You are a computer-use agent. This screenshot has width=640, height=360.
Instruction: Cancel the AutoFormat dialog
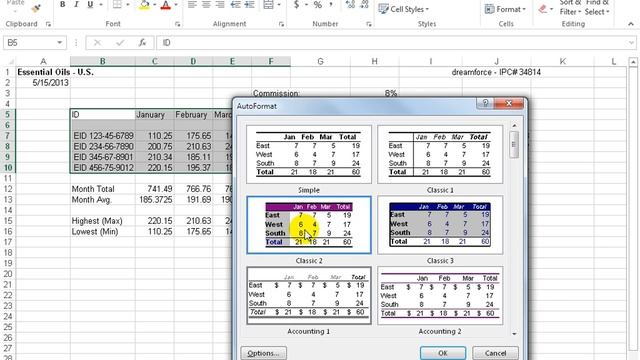coord(495,353)
